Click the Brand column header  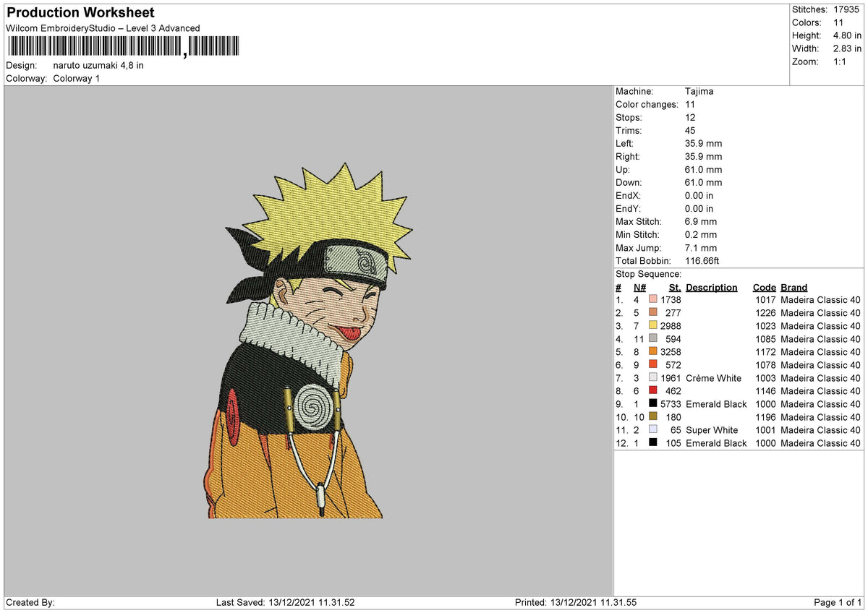[794, 287]
